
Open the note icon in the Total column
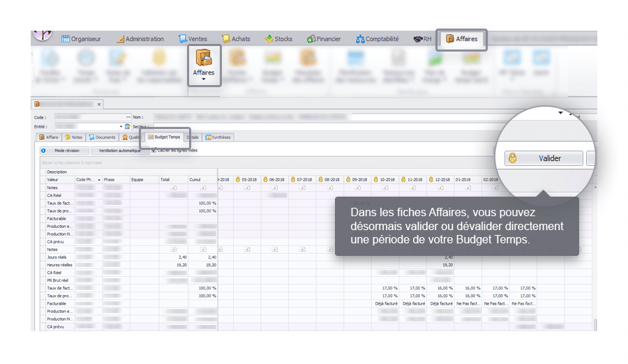[173, 188]
